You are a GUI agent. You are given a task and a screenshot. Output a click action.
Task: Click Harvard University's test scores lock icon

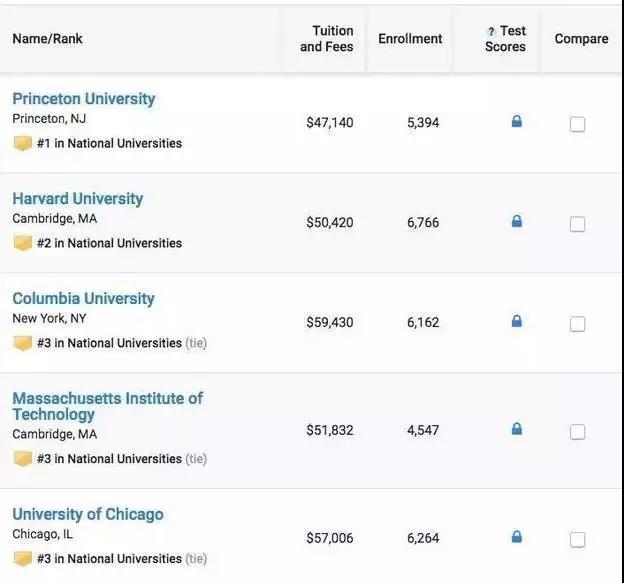[517, 222]
